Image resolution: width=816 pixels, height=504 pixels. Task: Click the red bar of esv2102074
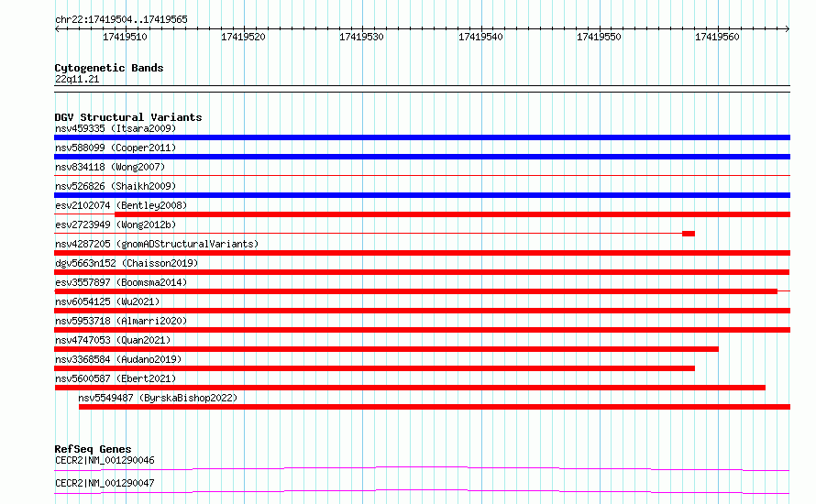(452, 214)
